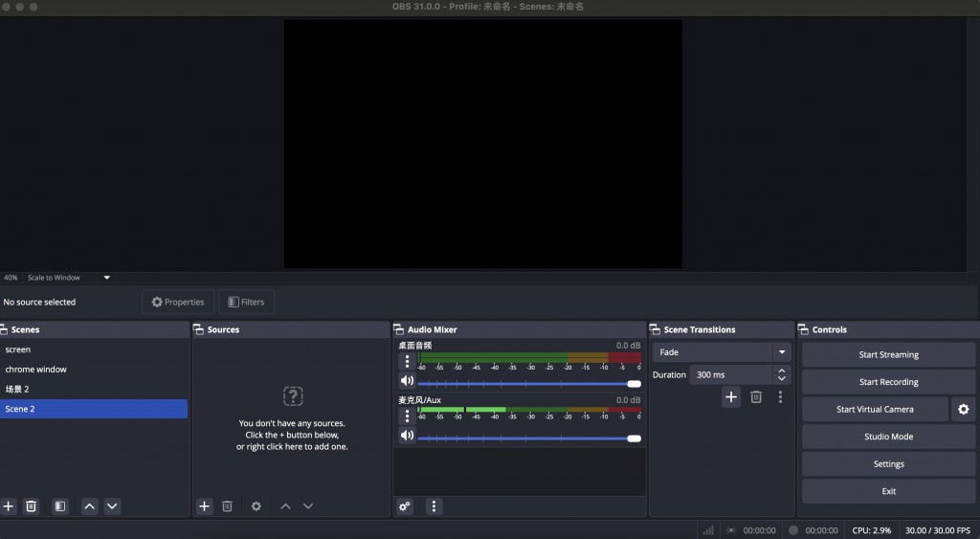Click 30.00 / 30.00 FPS status text
980x539 pixels.
(x=938, y=530)
